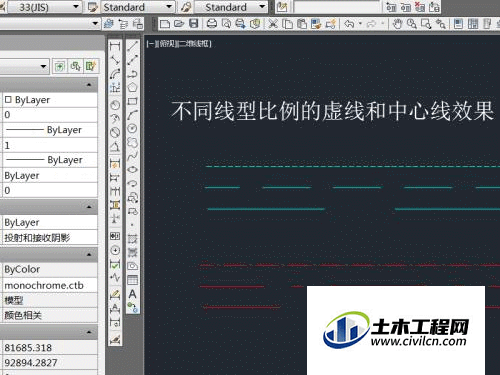Collapse the section containing 投射和接收阴影
The height and width of the screenshot is (375, 500).
(x=89, y=207)
